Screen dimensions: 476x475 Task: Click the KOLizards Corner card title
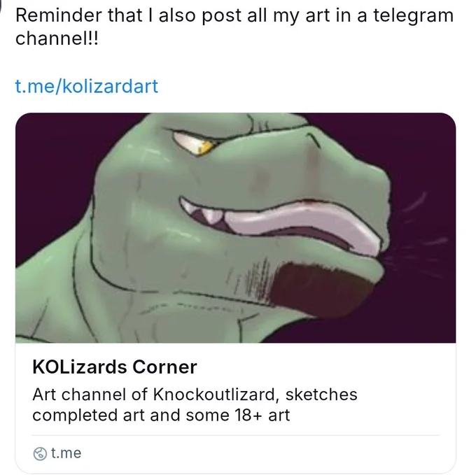pyautogui.click(x=114, y=367)
